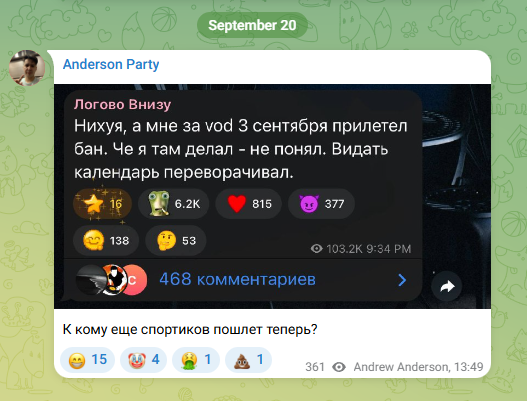Expand comments using the blue chevron arrow
Viewport: 527px width, 401px height.
coord(402,280)
